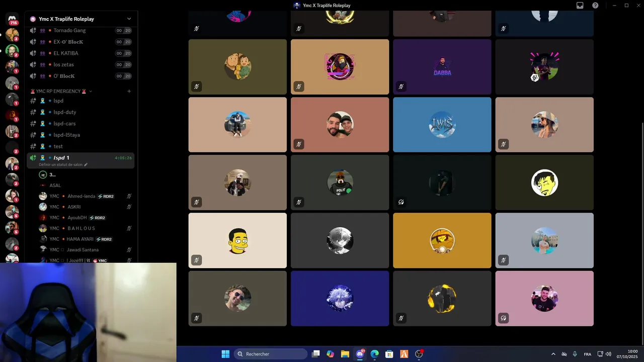This screenshot has width=644, height=362.
Task: Select the IWIS participant tile
Action: tap(442, 125)
